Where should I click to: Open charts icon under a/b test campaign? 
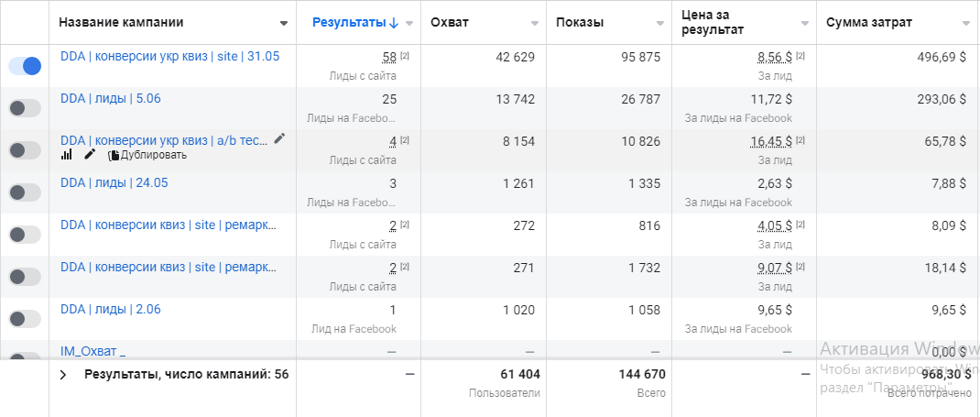pyautogui.click(x=66, y=154)
